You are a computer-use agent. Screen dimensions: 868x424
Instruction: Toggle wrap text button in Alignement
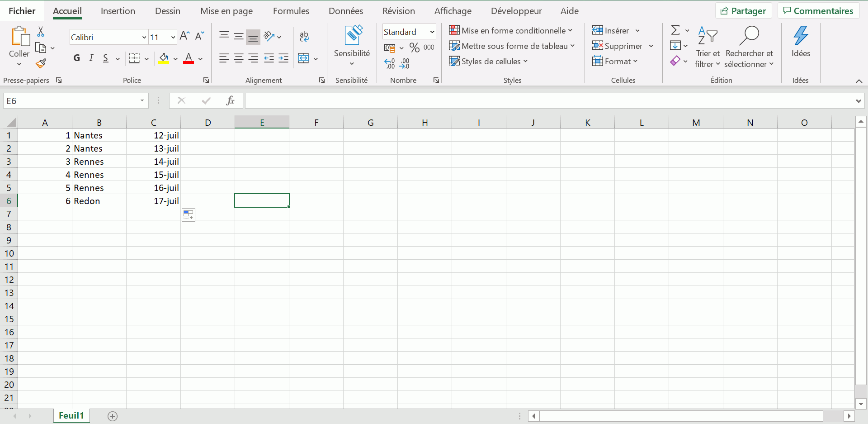(304, 37)
